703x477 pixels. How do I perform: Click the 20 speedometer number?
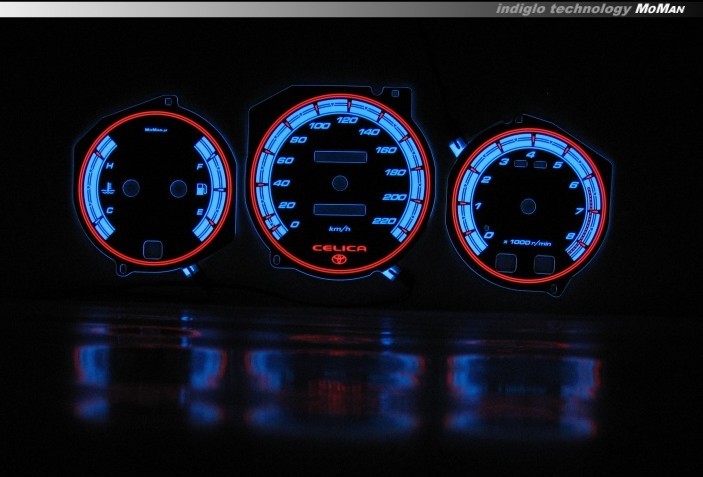[287, 205]
